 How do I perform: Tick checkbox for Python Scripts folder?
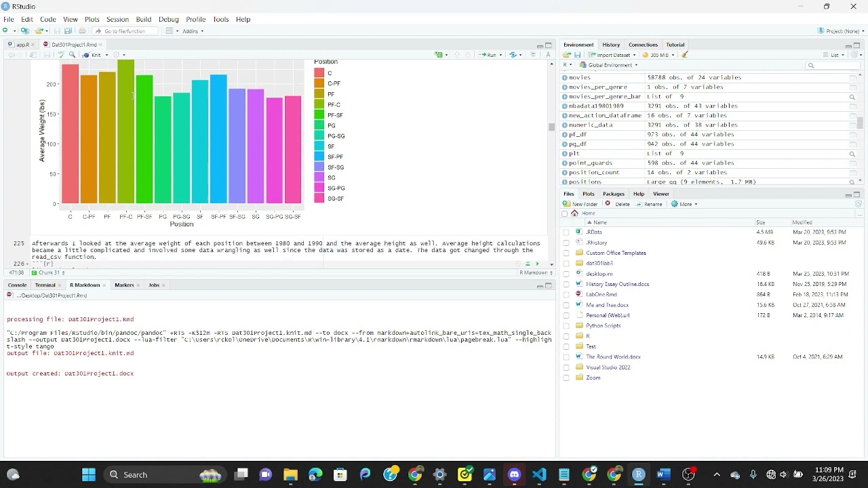566,326
